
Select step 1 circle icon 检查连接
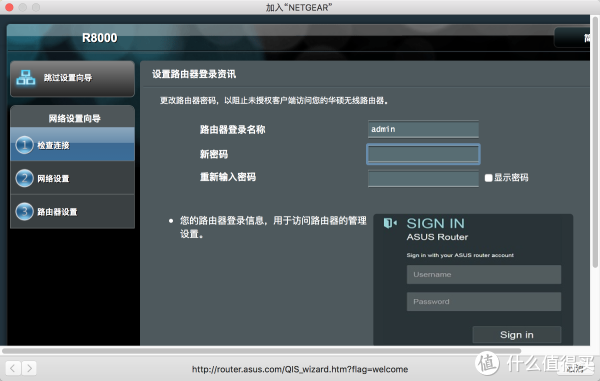(x=24, y=145)
